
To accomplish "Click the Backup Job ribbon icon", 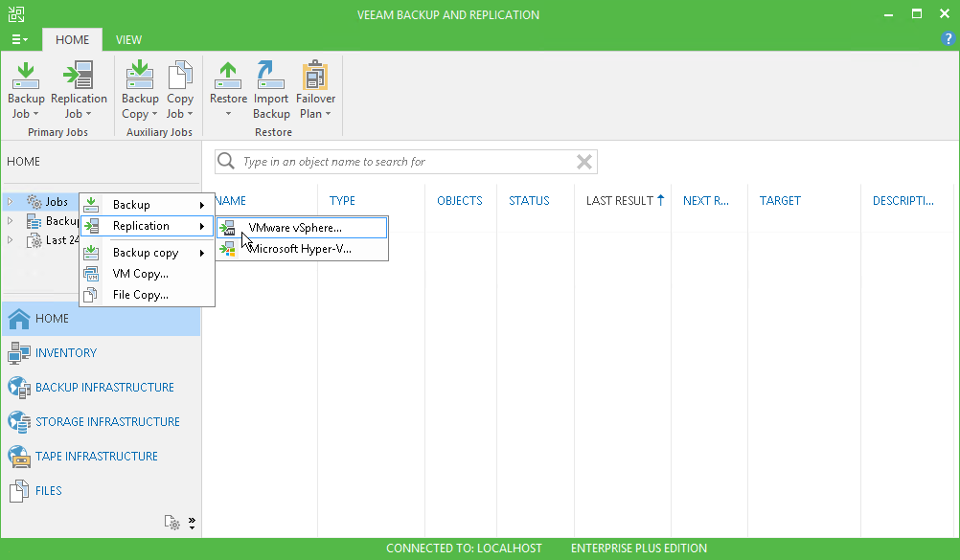I will point(26,76).
